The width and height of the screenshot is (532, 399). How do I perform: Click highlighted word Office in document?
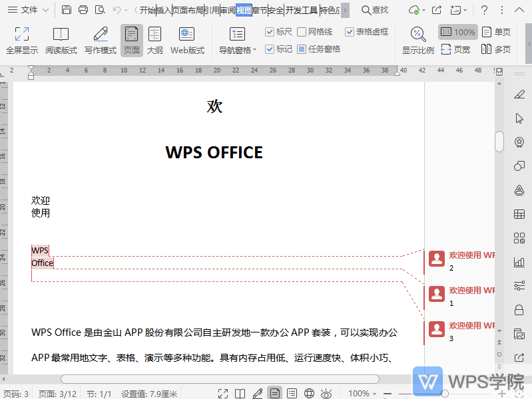43,263
